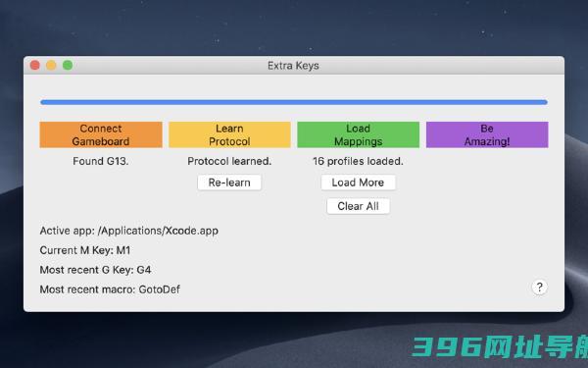Click the Protocol learned. status text
The height and width of the screenshot is (368, 588).
pos(229,161)
